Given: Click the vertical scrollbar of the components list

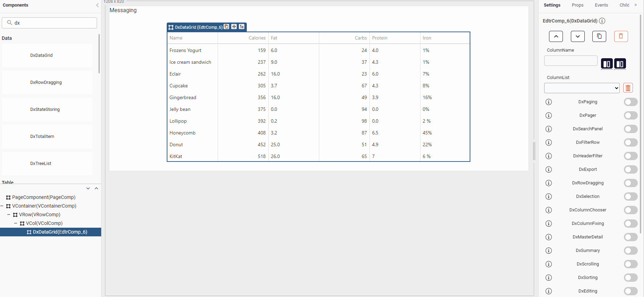Looking at the screenshot, I should coord(99,54).
